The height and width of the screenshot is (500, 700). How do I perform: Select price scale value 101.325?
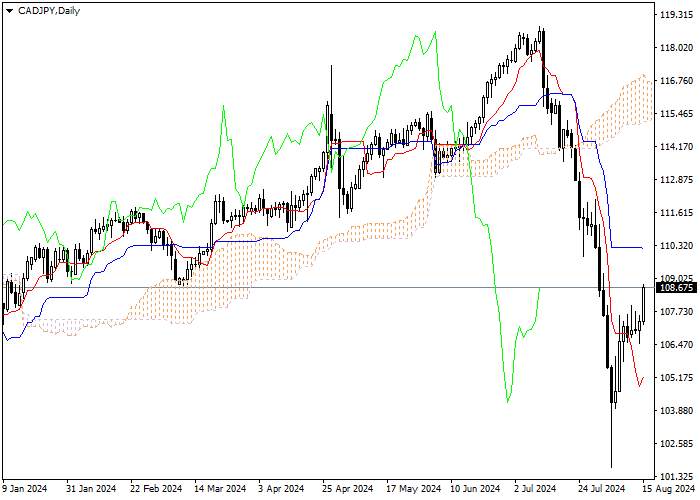[x=676, y=477]
